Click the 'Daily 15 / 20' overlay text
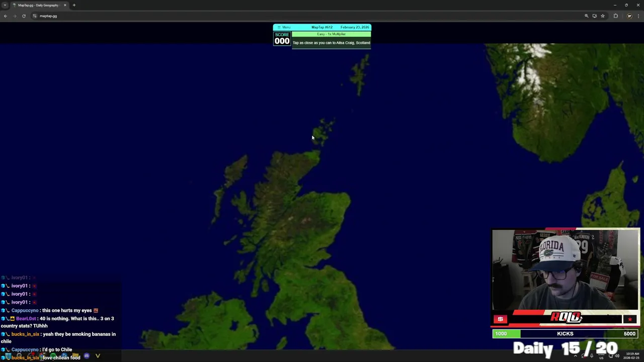The width and height of the screenshot is (644, 362). (565, 348)
